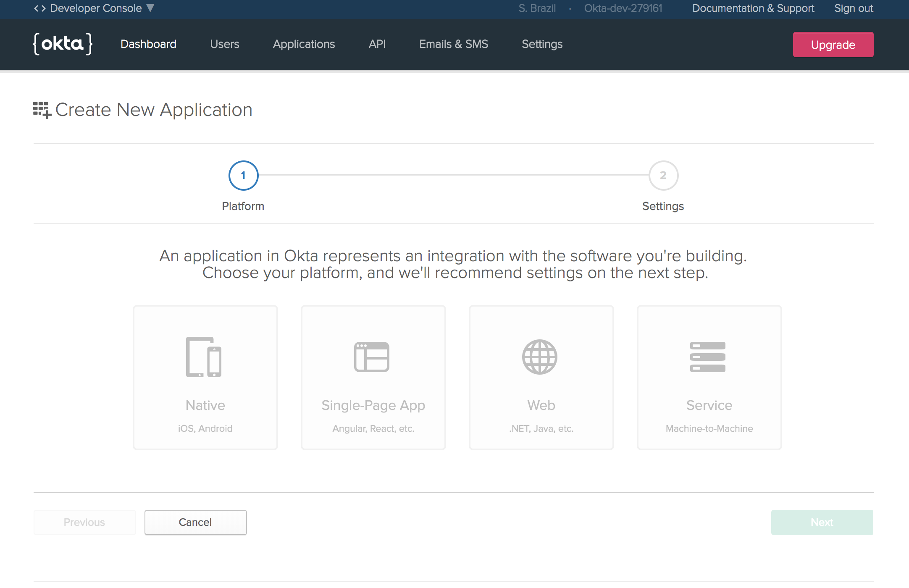This screenshot has height=588, width=909.
Task: Select the Native devices platform icon
Action: [x=204, y=357]
